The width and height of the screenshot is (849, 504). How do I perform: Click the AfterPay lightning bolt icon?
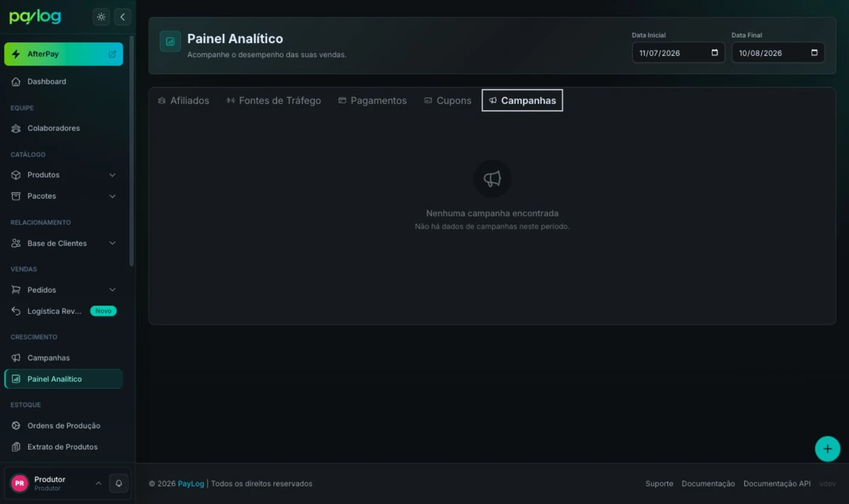tap(16, 54)
